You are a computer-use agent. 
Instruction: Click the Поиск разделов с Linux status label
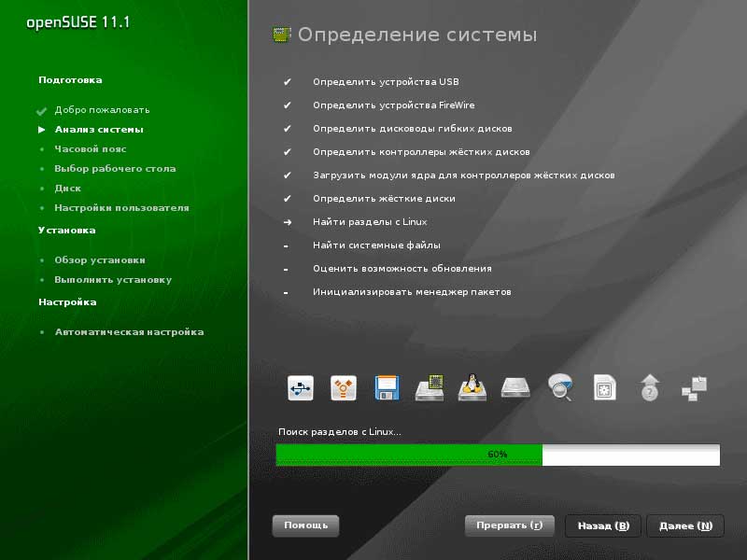tap(339, 432)
